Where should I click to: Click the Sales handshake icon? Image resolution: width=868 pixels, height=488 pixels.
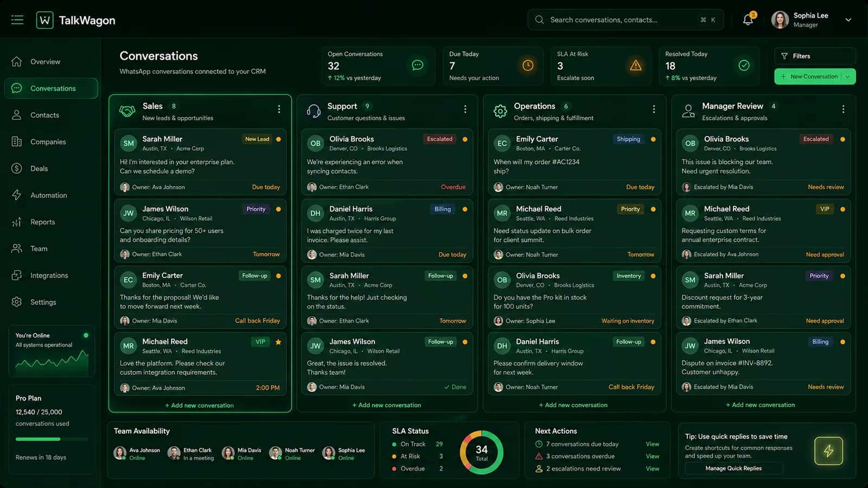point(127,111)
